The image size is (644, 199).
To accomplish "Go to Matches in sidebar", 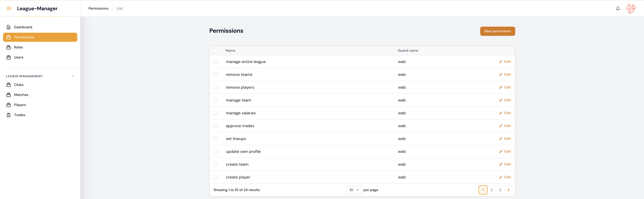I will click(x=21, y=95).
